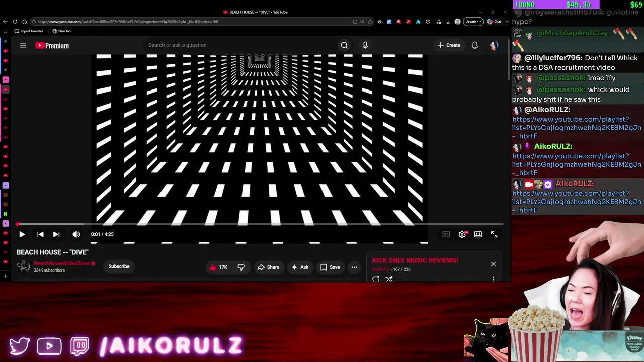This screenshot has width=644, height=362.
Task: Expand the vertical tabs chevron
Action: pos(5,31)
